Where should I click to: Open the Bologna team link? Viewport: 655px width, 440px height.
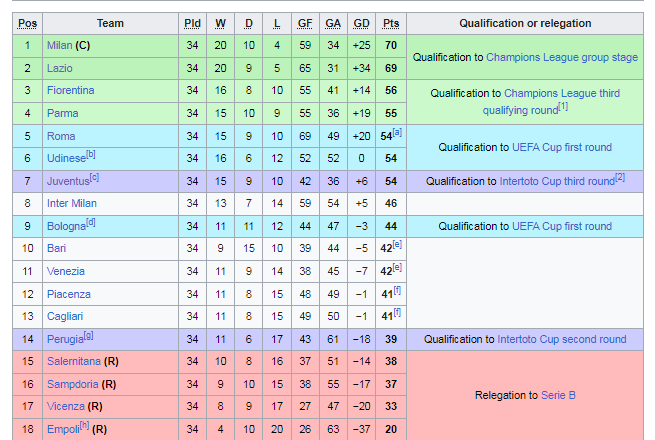pyautogui.click(x=66, y=226)
